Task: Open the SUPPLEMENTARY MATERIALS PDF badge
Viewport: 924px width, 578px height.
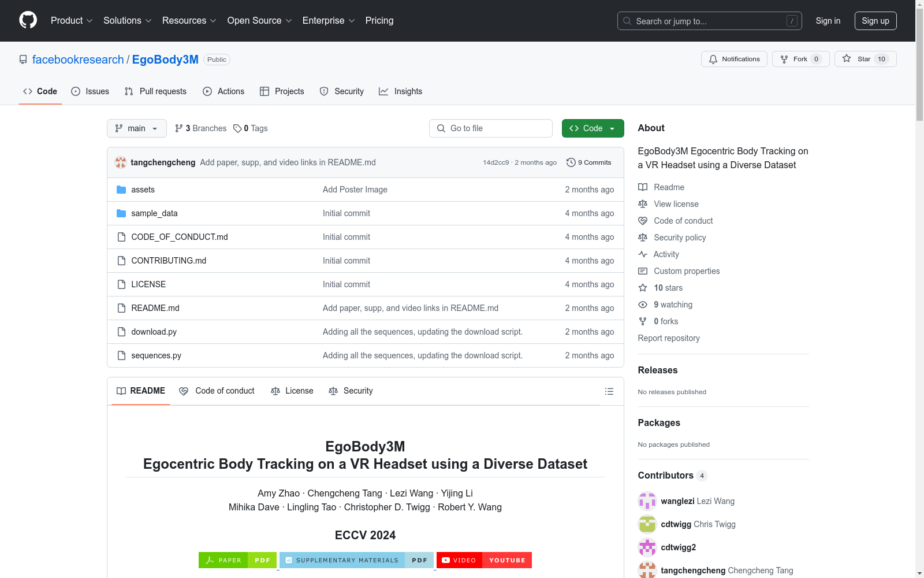Action: 356,560
